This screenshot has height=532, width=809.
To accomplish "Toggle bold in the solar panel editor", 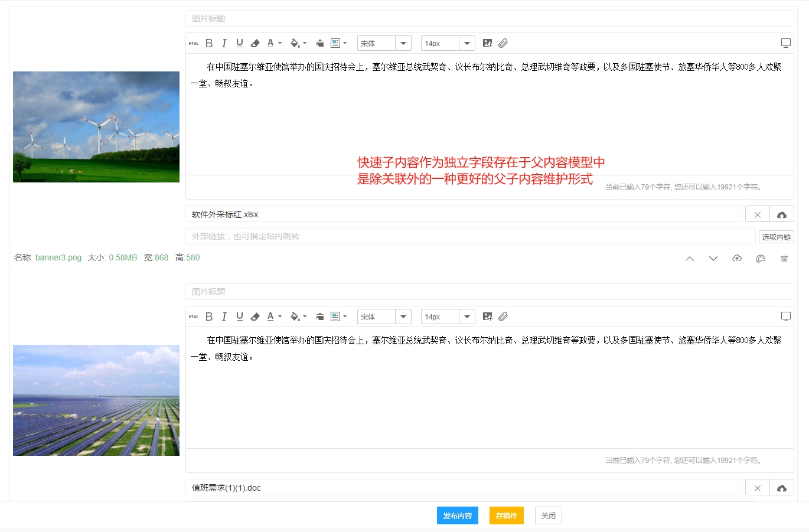I will [209, 316].
